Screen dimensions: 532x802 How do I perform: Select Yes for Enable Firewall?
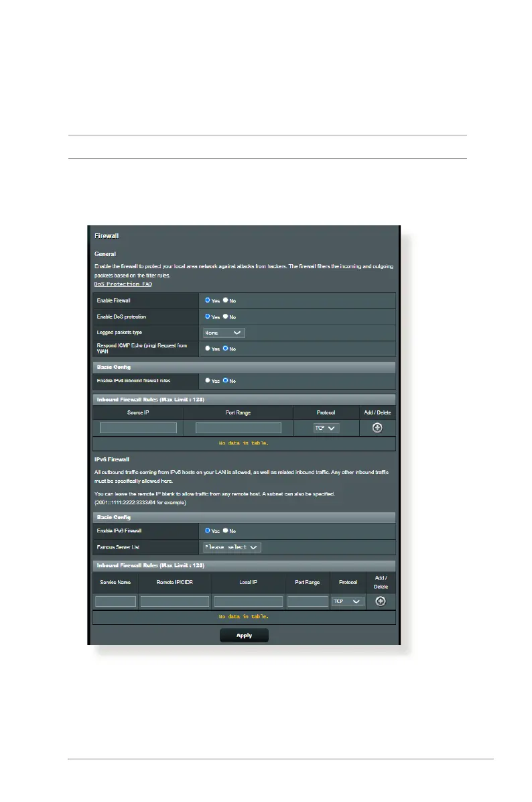coord(208,301)
